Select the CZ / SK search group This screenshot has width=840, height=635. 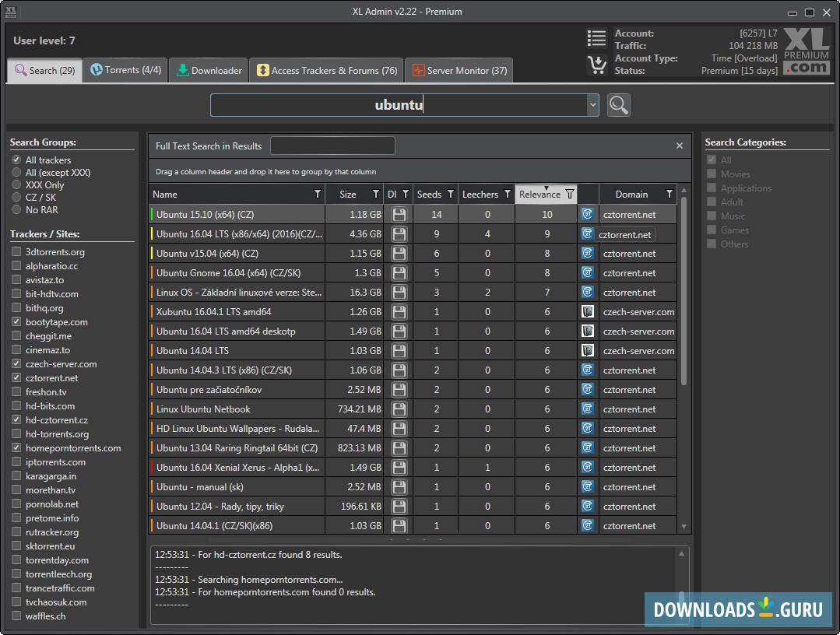[x=16, y=198]
